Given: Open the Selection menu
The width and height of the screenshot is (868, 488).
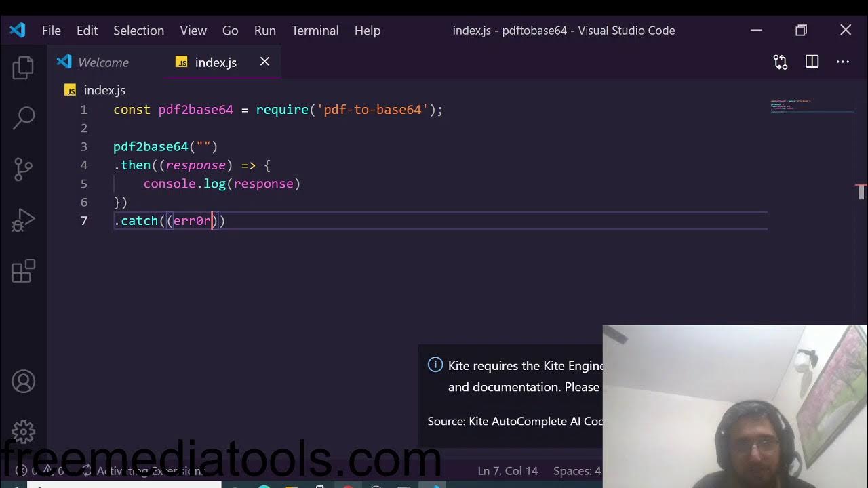Looking at the screenshot, I should (x=138, y=30).
